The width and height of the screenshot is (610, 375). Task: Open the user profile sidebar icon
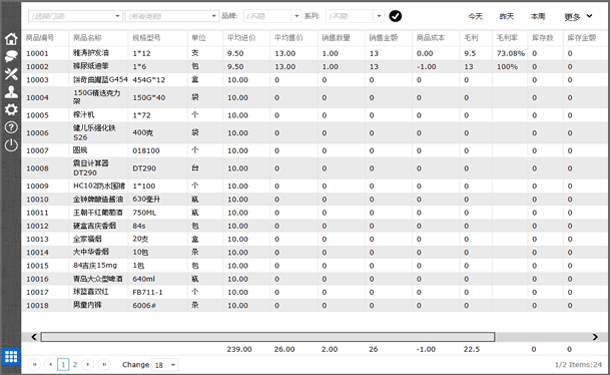pos(11,92)
